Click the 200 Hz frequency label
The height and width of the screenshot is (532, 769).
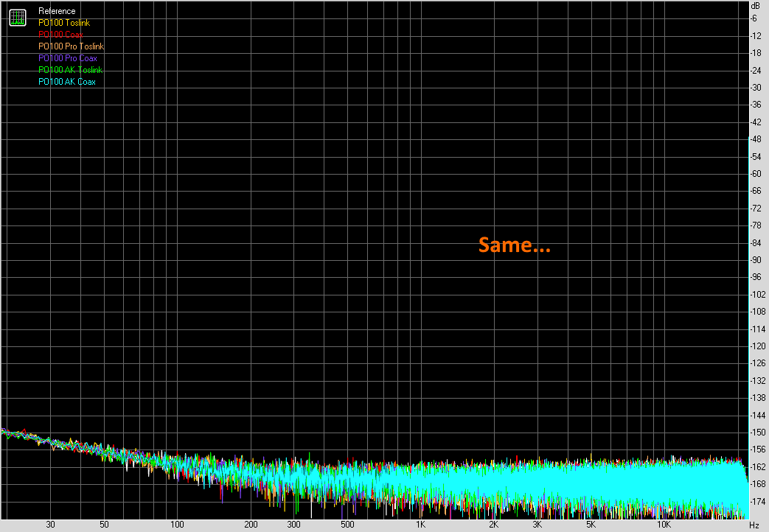[x=251, y=525]
